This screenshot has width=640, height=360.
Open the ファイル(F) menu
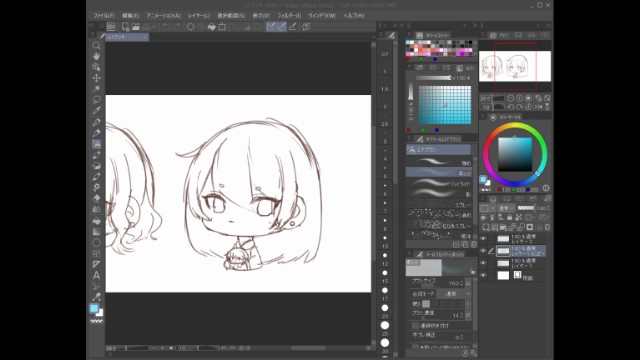click(x=104, y=16)
